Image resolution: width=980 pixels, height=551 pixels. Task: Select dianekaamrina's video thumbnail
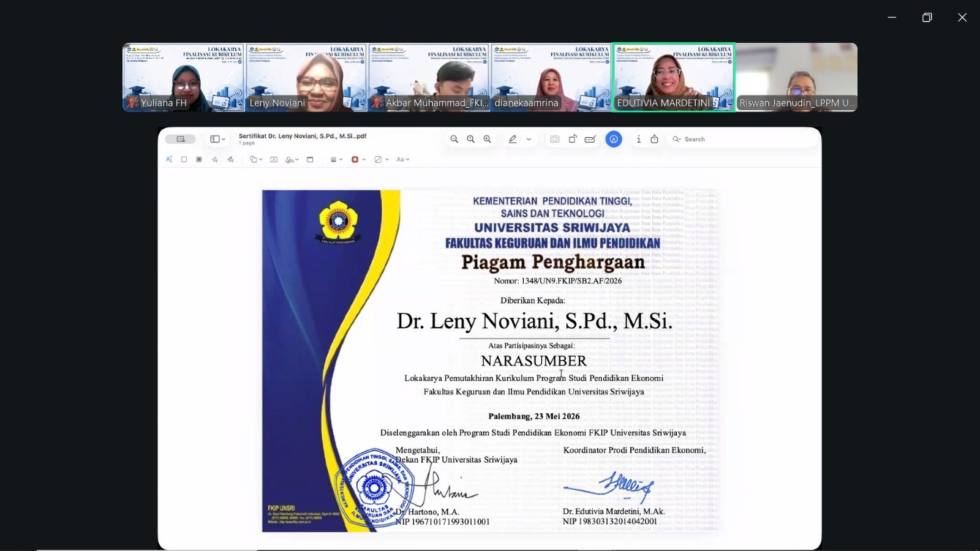(551, 77)
